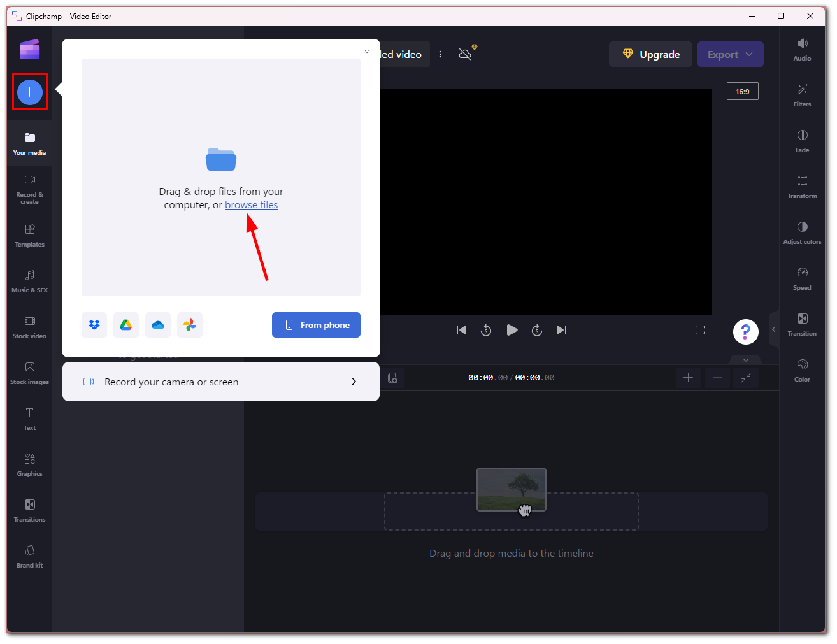This screenshot has height=644, width=837.
Task: Skip forward five seconds
Action: [537, 330]
